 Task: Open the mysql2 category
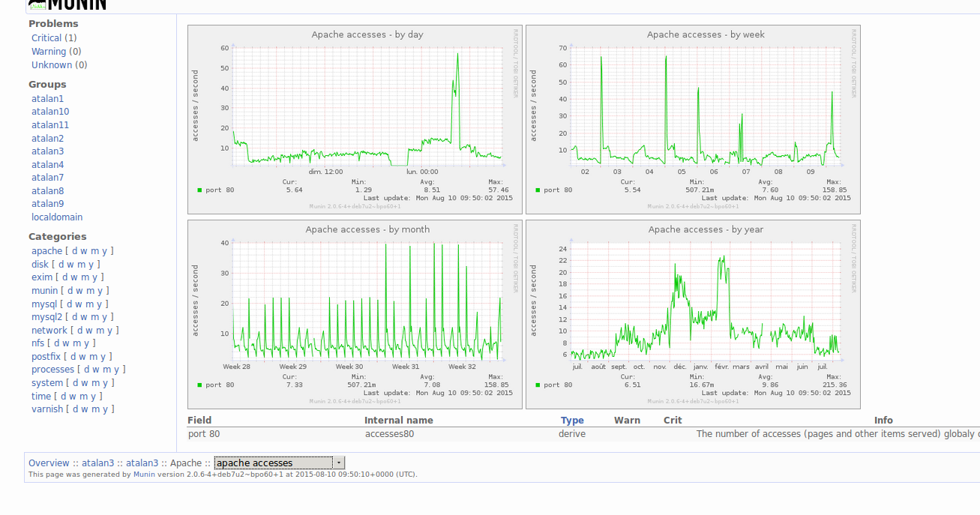[x=46, y=317]
